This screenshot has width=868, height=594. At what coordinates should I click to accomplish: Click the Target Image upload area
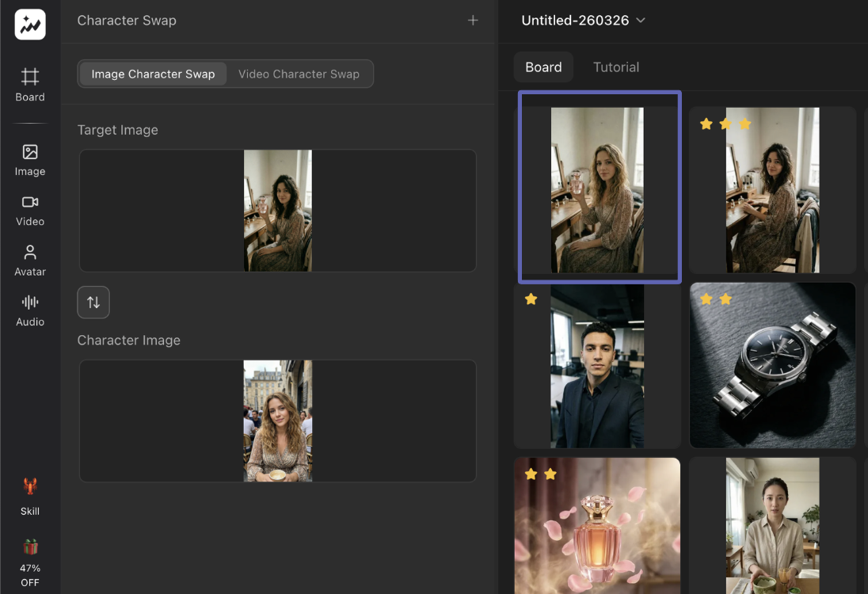coord(277,211)
